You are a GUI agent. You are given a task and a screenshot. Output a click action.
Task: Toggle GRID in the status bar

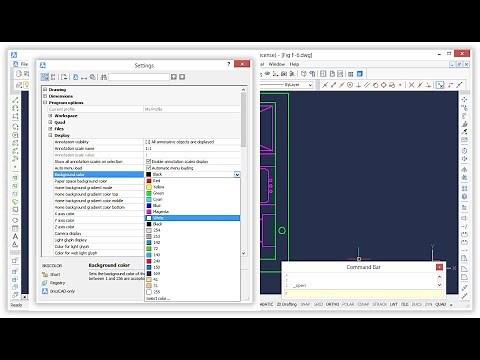pos(318,304)
